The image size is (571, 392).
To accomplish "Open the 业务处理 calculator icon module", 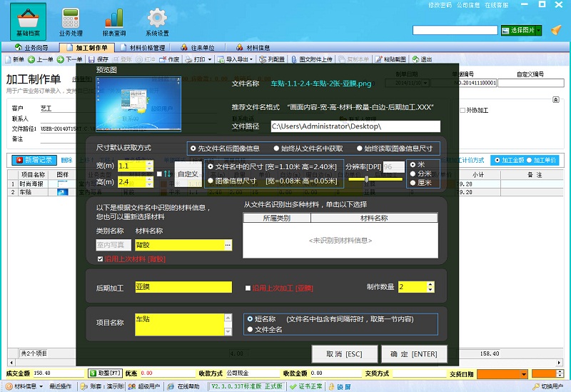I will (x=71, y=21).
